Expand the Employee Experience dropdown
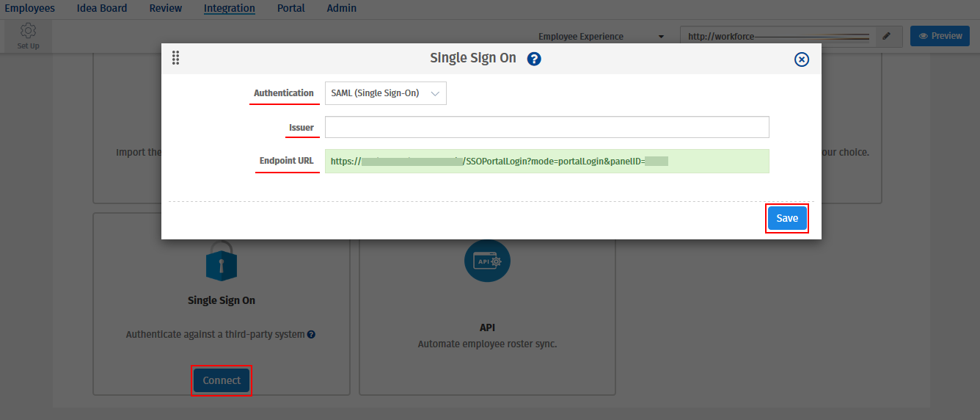 601,37
